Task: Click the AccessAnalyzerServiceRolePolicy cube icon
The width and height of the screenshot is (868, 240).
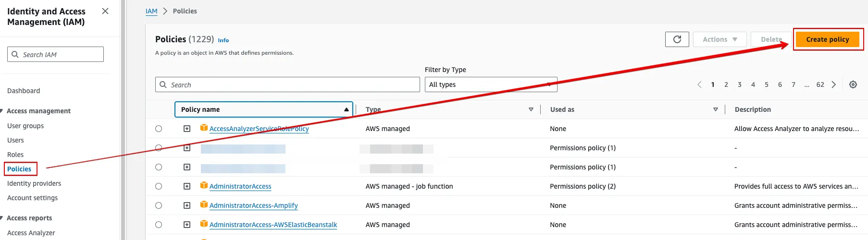Action: (204, 128)
